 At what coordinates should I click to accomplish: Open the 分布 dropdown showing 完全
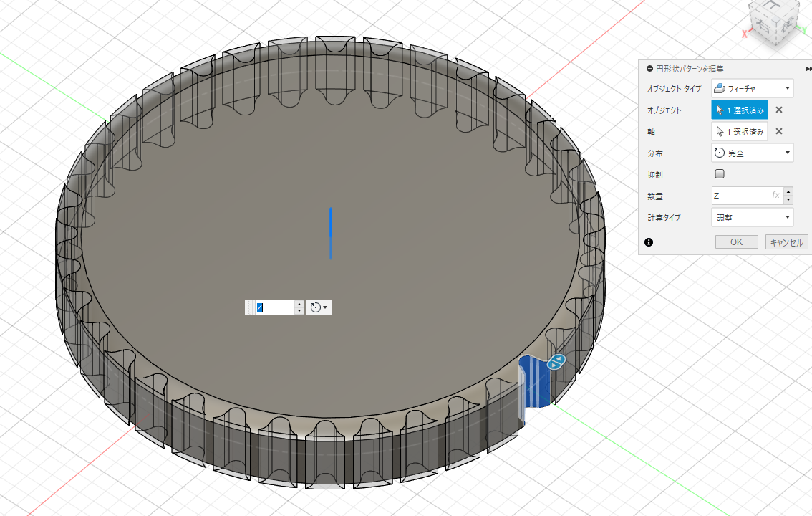[752, 153]
